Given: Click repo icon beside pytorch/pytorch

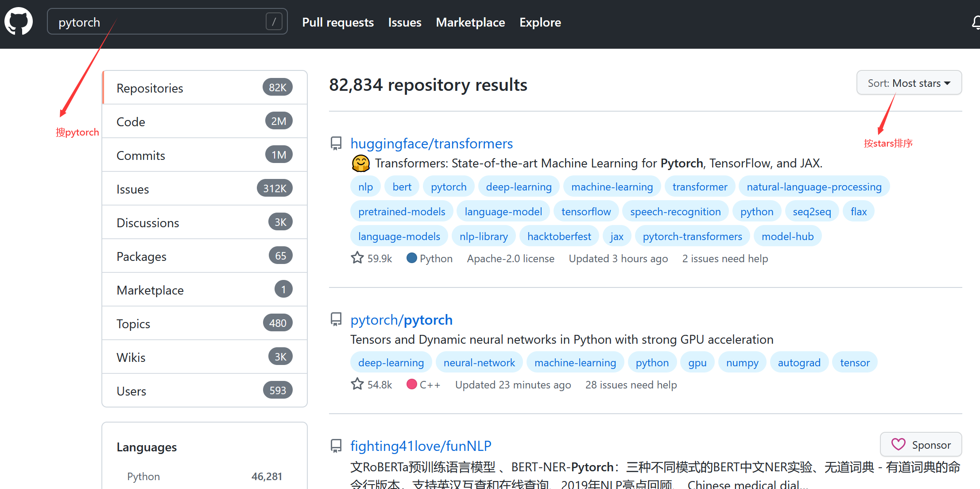Looking at the screenshot, I should (336, 319).
